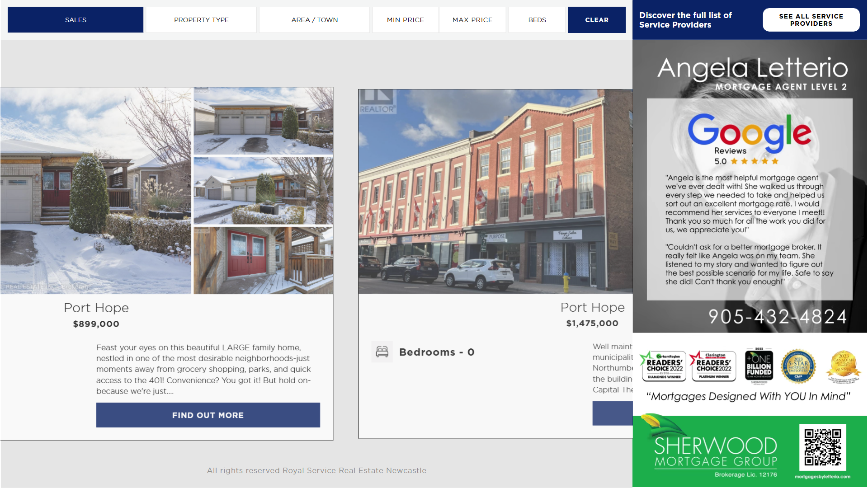Click the 2023 Canadian Mortgage Awards medal
868x488 pixels.
click(x=843, y=366)
